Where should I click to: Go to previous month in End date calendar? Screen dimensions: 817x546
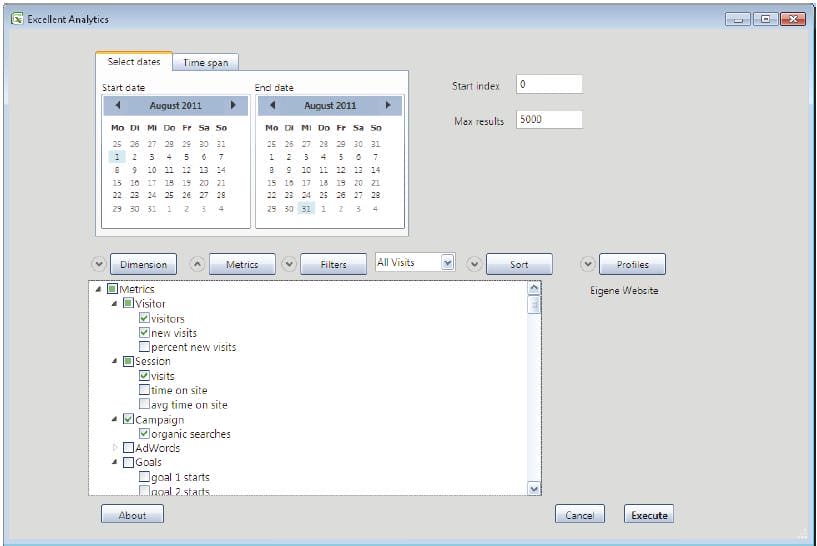[273, 105]
